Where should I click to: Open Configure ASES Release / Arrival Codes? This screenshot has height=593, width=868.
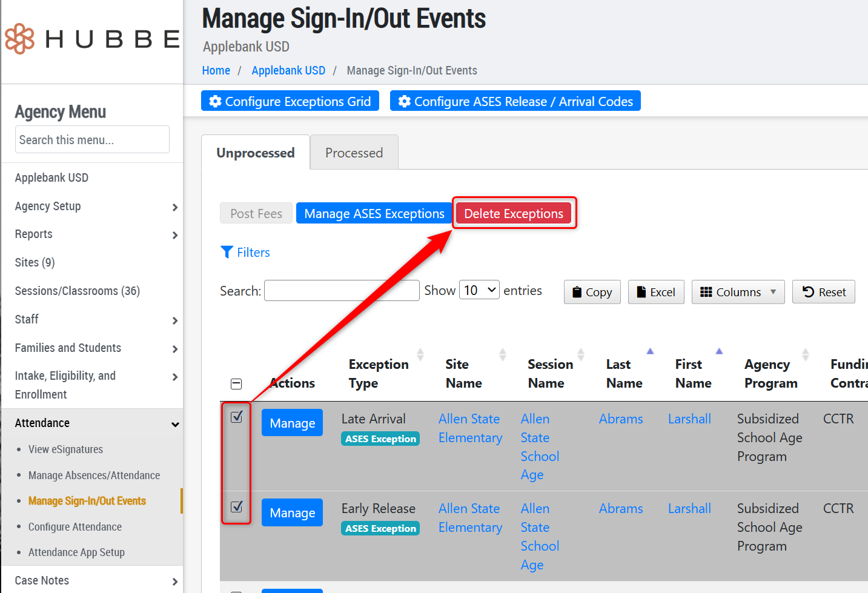[515, 101]
